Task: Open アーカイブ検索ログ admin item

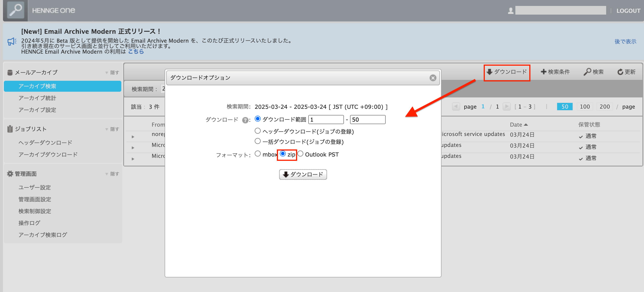Action: tap(43, 235)
